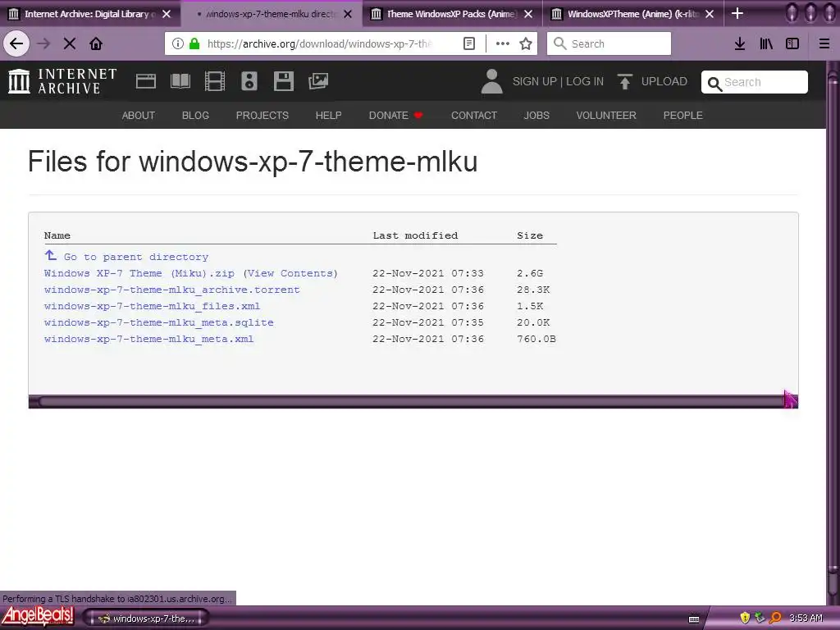Toggle reader view in address bar
Viewport: 840px width, 630px height.
click(x=469, y=44)
